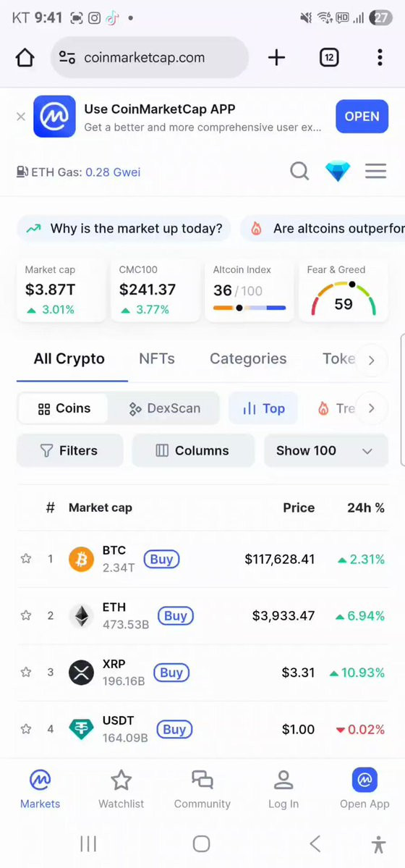Tap the browser home icon
Screen dimensions: 405x868
tap(25, 58)
